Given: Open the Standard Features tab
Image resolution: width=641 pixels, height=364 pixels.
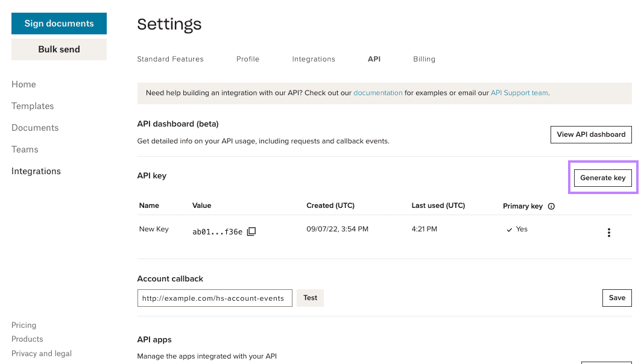Looking at the screenshot, I should click(x=171, y=59).
